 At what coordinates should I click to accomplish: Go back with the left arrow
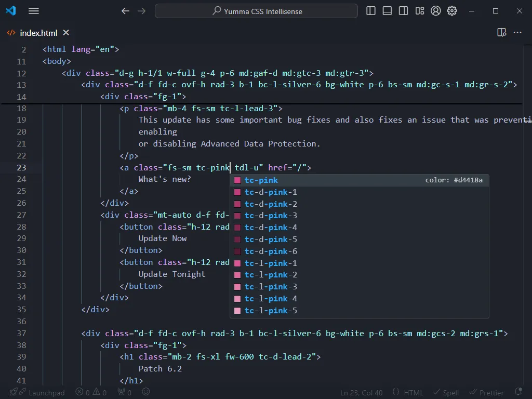pyautogui.click(x=126, y=11)
